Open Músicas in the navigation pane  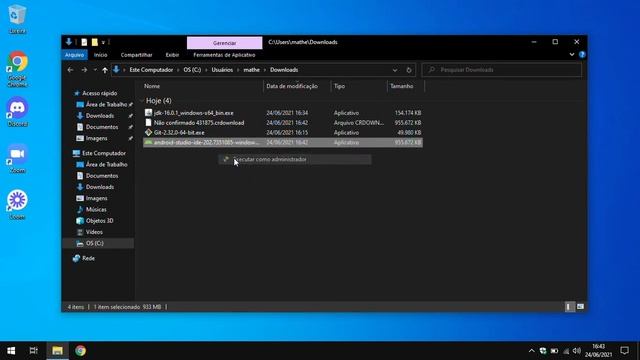tap(96, 209)
